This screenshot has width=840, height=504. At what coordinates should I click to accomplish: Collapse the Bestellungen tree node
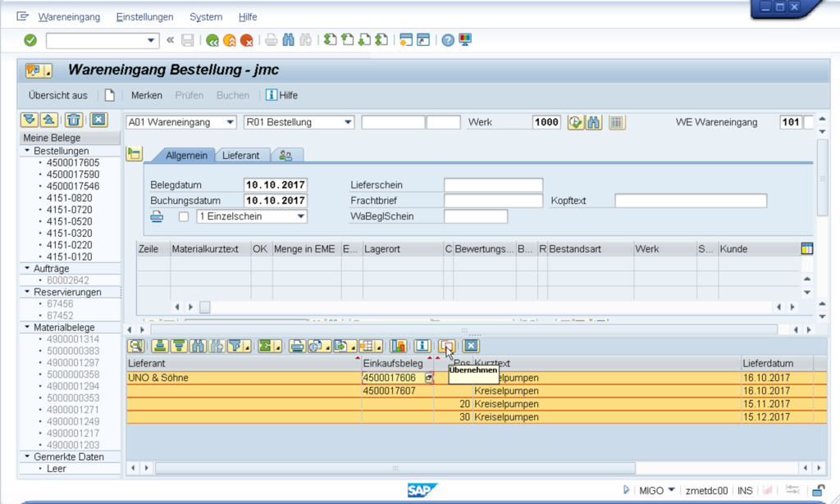click(27, 151)
